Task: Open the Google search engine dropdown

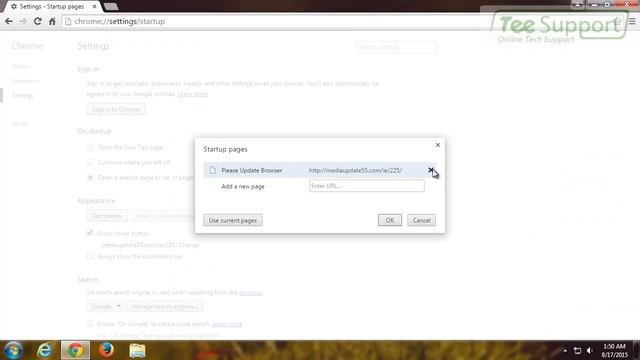Action: tap(105, 306)
